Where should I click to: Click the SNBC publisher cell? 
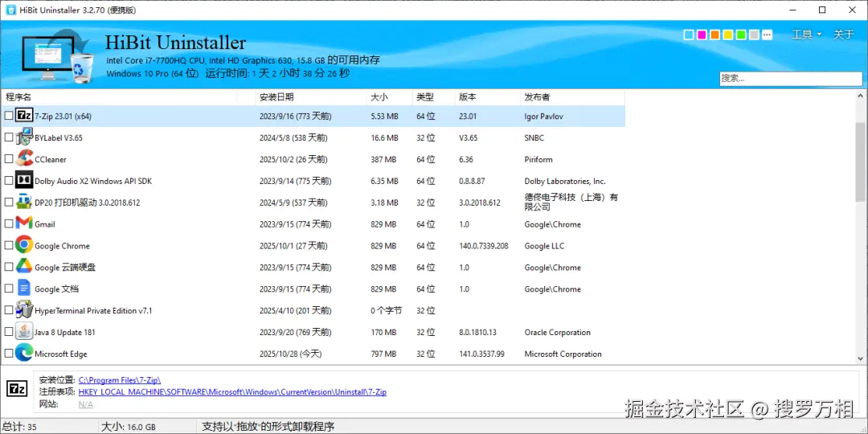point(534,138)
